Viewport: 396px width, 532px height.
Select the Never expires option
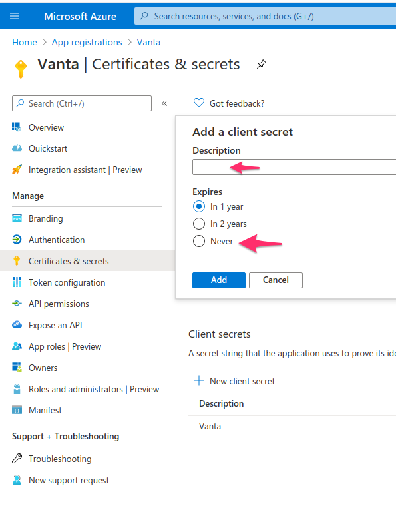tap(199, 241)
